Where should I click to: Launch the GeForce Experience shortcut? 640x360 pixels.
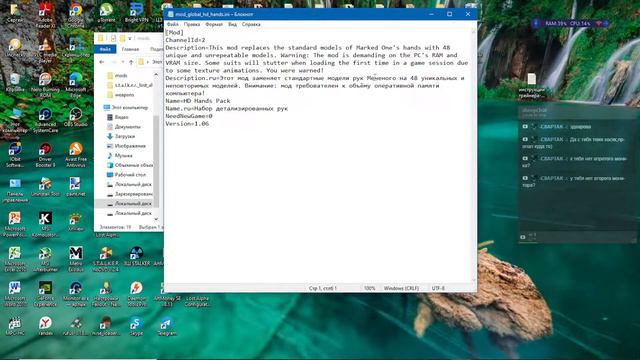click(45, 294)
